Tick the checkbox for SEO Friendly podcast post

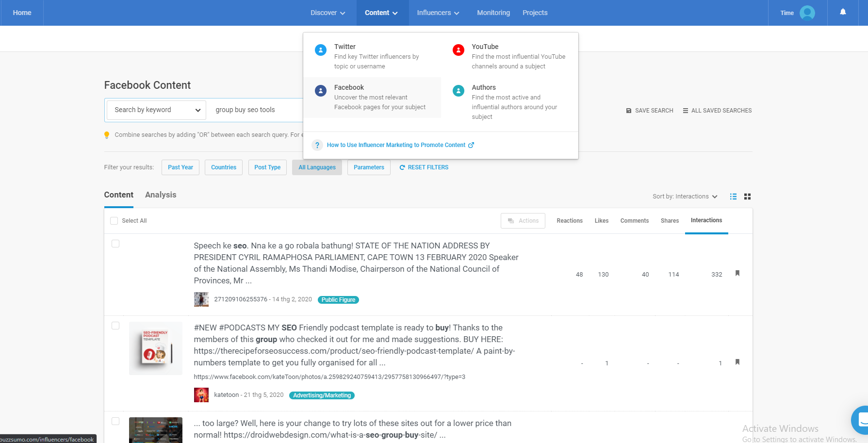pos(115,326)
